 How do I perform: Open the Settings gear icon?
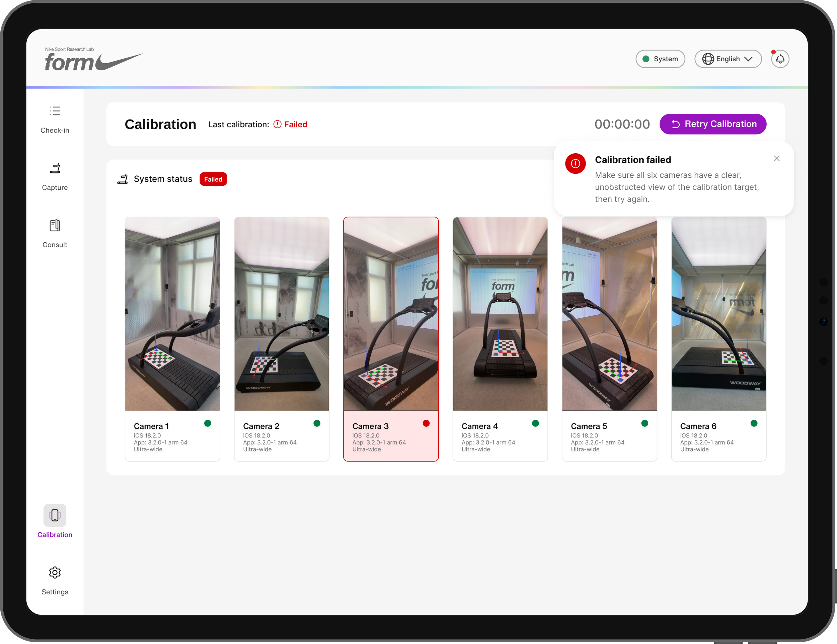(x=55, y=572)
